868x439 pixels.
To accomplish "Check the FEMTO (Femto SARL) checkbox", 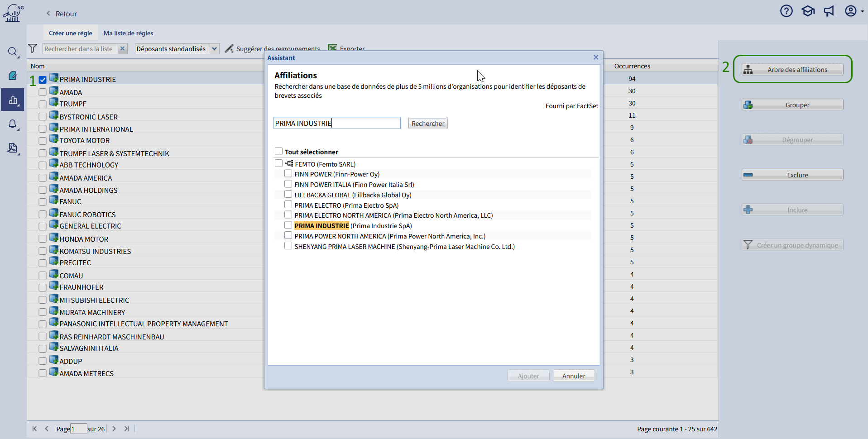I will (278, 163).
